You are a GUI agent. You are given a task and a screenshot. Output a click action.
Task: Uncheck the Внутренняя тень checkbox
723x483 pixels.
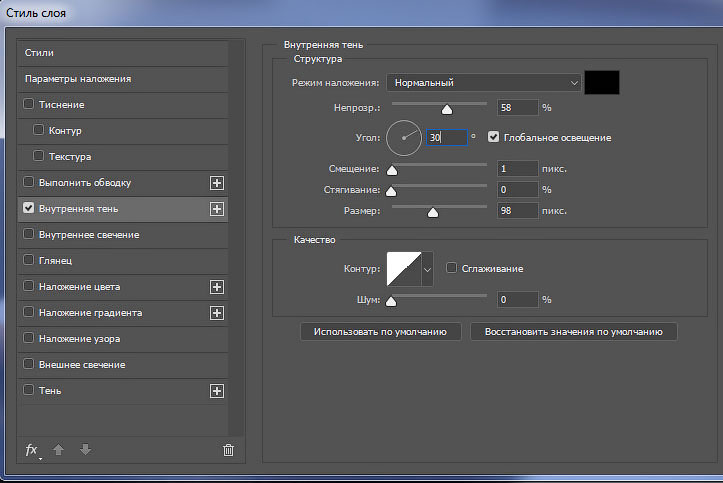29,208
